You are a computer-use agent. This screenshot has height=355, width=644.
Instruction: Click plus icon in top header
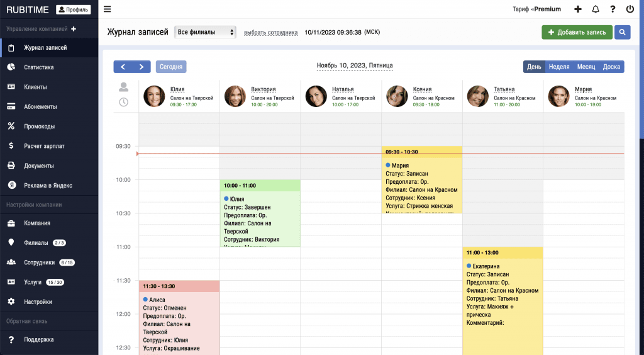click(x=578, y=9)
